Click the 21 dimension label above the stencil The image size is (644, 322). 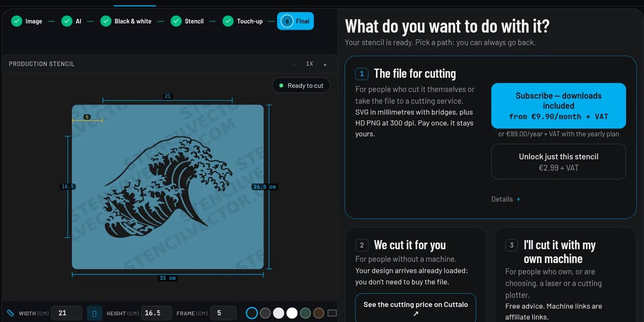pos(167,96)
